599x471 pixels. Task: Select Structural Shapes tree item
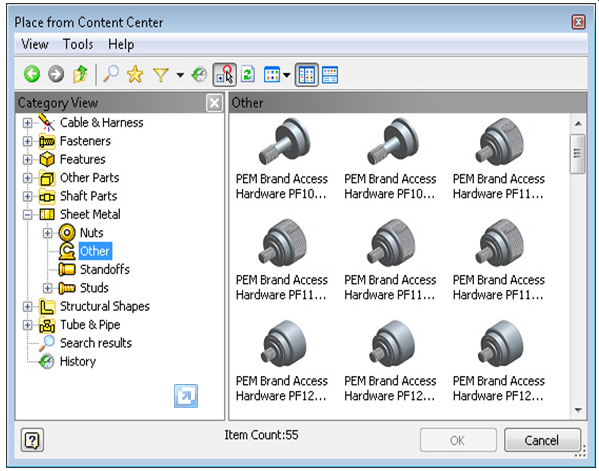(105, 306)
